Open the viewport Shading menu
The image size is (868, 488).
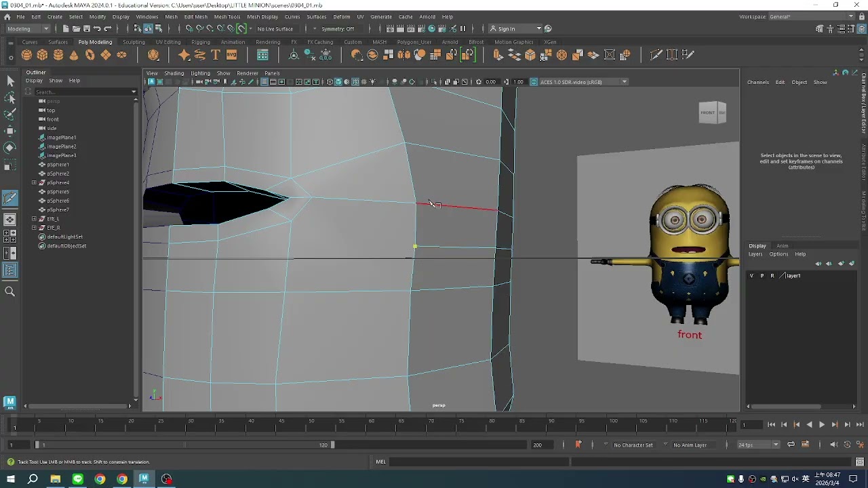(174, 73)
